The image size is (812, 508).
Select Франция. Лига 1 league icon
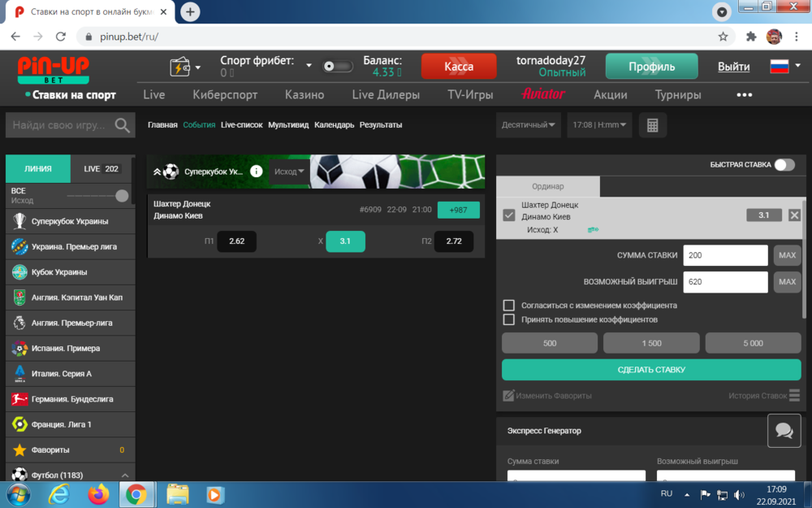click(19, 424)
